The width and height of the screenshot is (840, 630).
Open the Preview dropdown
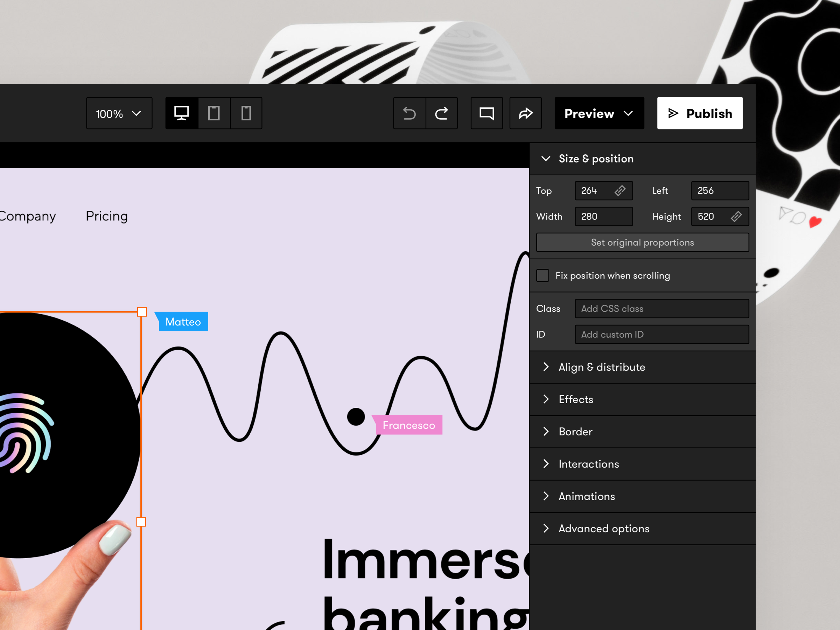pyautogui.click(x=599, y=113)
